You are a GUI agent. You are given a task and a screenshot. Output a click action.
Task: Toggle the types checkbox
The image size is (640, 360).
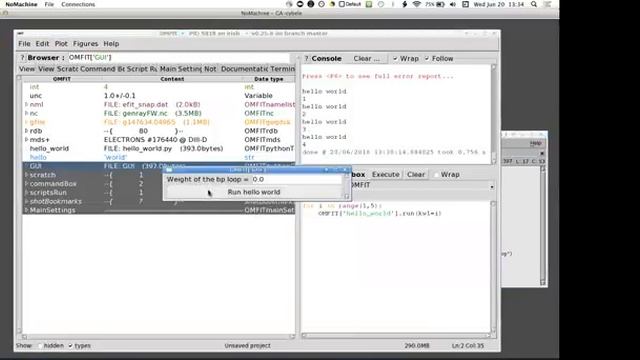(x=71, y=346)
